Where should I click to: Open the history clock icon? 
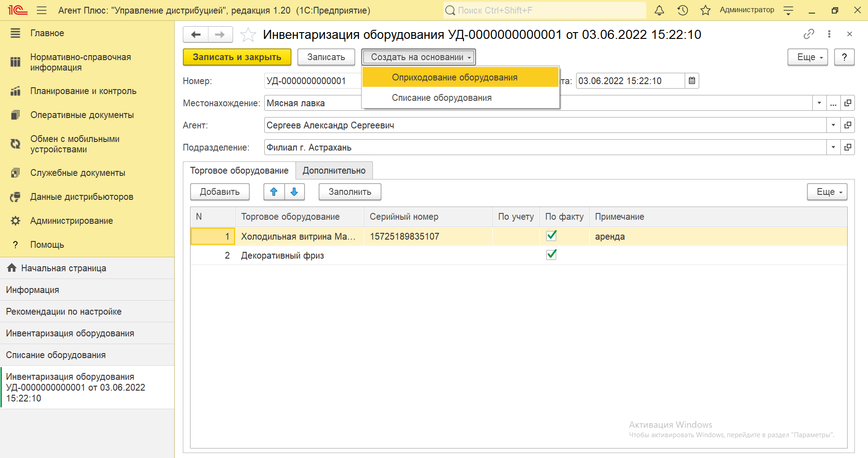tap(682, 10)
